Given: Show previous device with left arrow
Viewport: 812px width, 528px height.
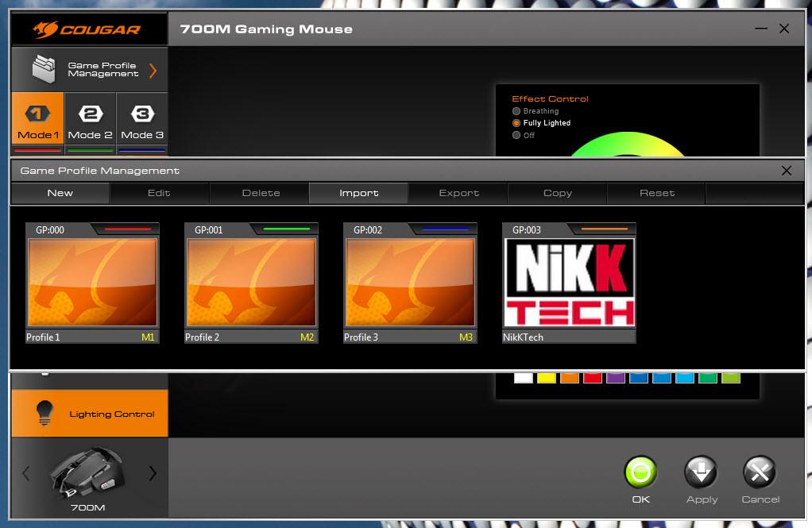Looking at the screenshot, I should pyautogui.click(x=26, y=473).
